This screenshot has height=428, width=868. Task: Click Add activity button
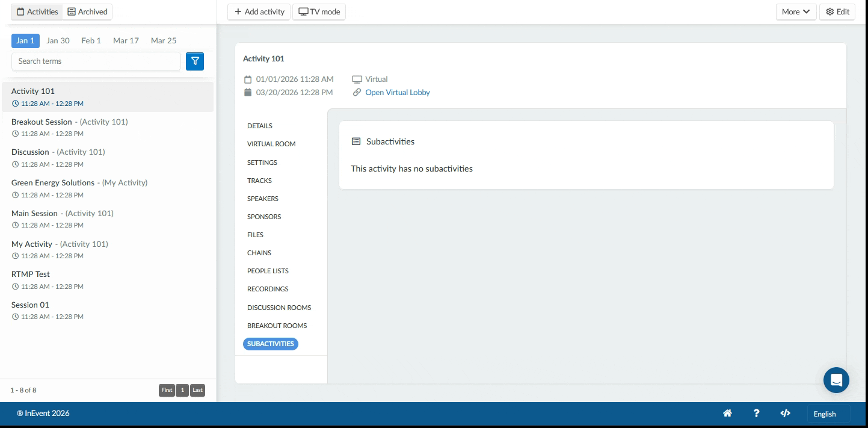[259, 12]
